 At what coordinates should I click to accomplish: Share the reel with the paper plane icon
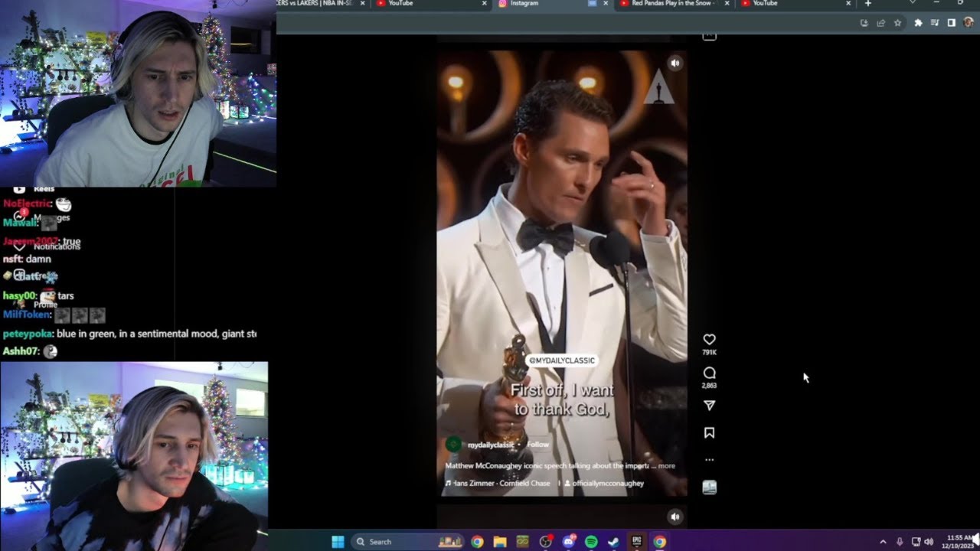click(x=709, y=406)
